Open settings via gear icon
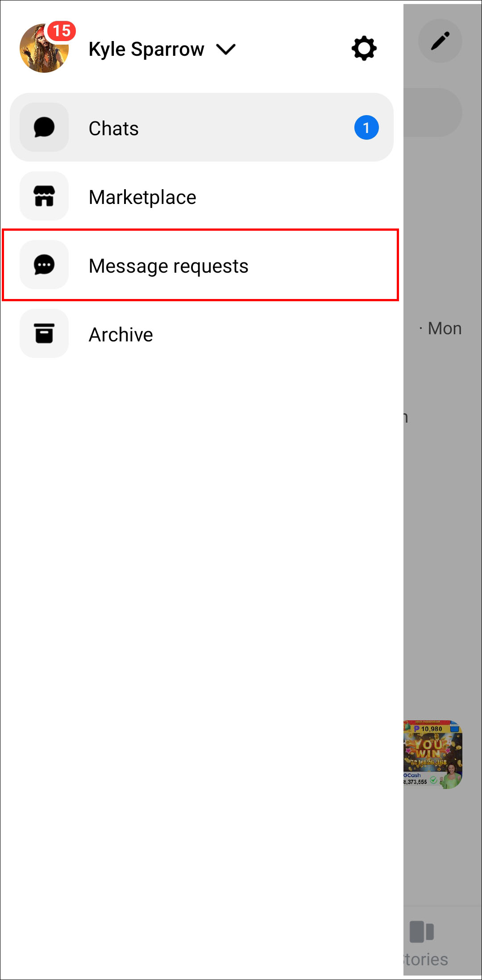Viewport: 482px width, 980px height. pyautogui.click(x=364, y=48)
